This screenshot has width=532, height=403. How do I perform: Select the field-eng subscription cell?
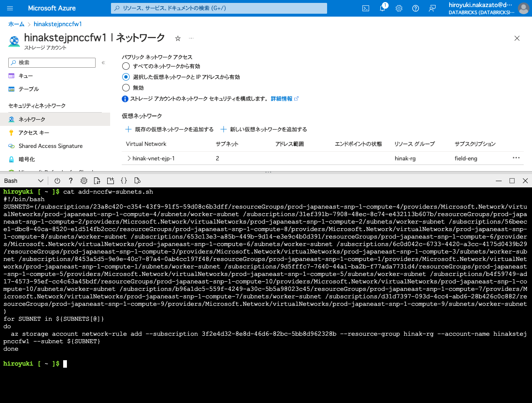point(466,158)
